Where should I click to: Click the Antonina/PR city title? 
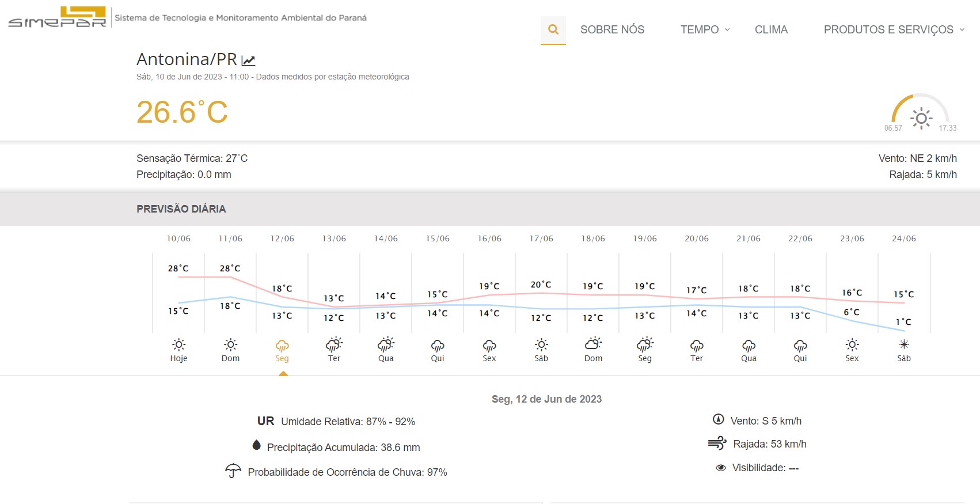click(187, 59)
